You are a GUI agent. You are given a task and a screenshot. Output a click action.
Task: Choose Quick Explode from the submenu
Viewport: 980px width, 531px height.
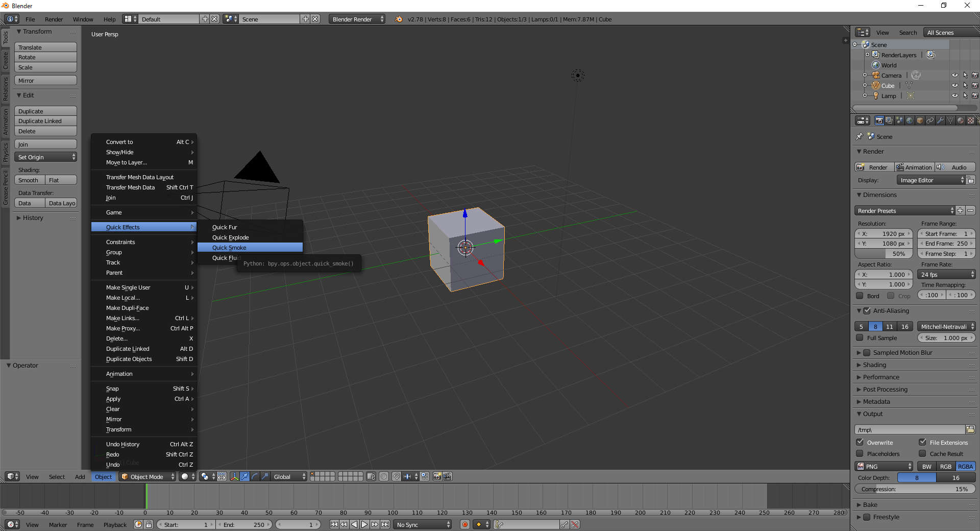point(231,237)
